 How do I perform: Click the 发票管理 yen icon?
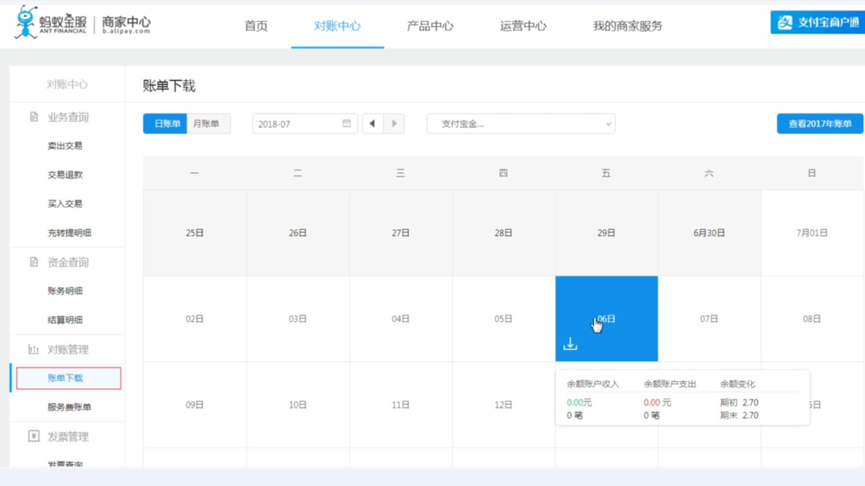tap(33, 437)
